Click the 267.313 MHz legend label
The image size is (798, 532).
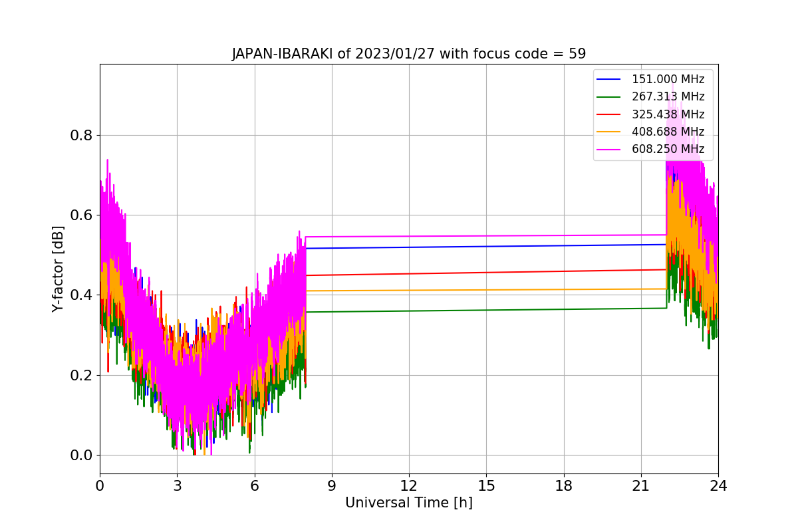pos(668,96)
